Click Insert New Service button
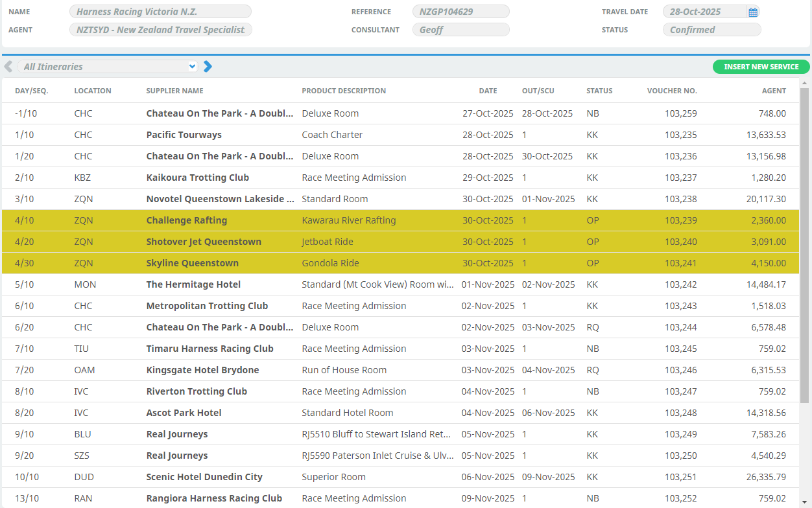The width and height of the screenshot is (812, 508). 761,67
